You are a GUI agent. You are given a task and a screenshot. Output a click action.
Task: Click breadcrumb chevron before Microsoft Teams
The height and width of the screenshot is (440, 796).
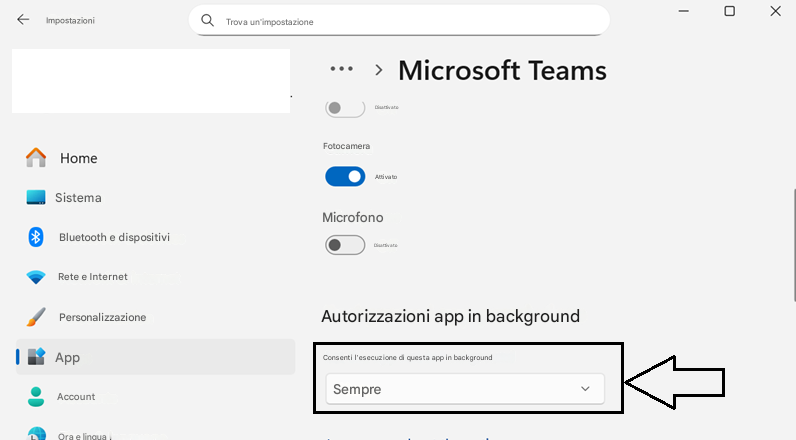pyautogui.click(x=378, y=70)
